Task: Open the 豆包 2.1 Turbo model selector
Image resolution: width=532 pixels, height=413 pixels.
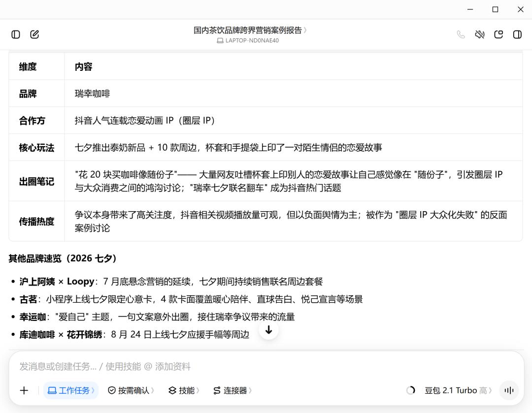Action: [458, 390]
